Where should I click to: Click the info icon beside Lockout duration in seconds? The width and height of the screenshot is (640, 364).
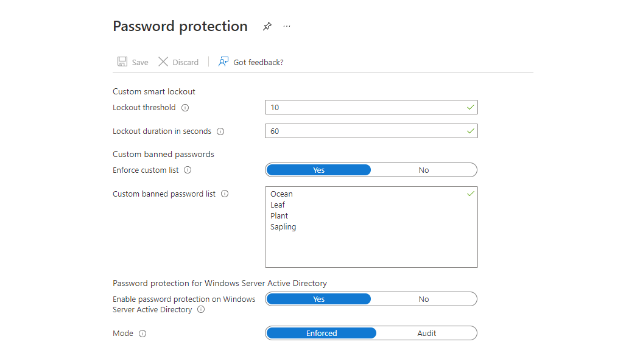220,131
